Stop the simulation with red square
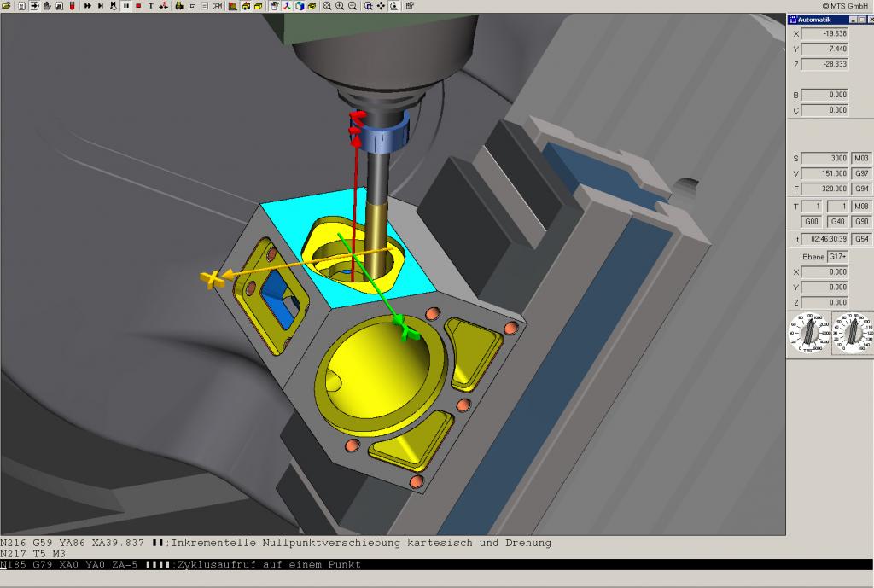874x588 pixels. [138, 6]
